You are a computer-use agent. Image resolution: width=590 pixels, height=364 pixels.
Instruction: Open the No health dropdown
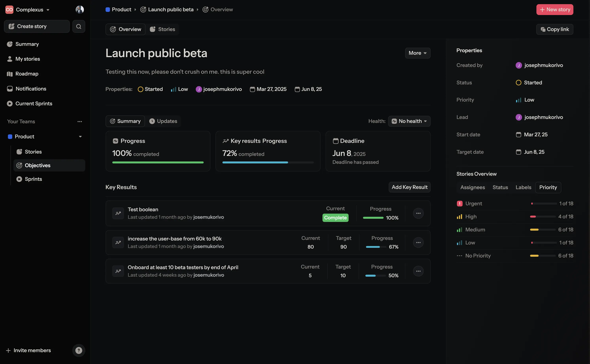409,121
